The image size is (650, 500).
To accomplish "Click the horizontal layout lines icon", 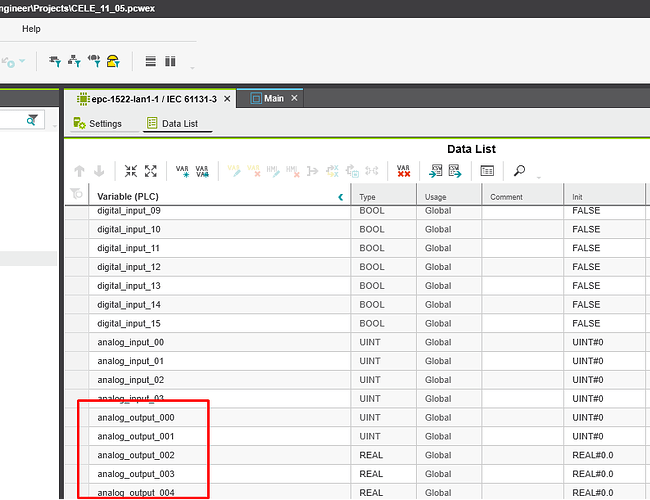I will [151, 61].
